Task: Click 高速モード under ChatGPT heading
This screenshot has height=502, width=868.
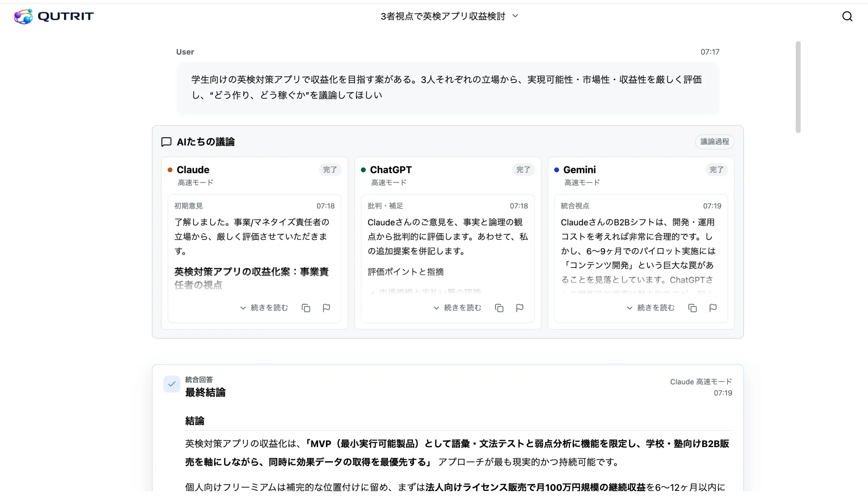Action: (389, 183)
